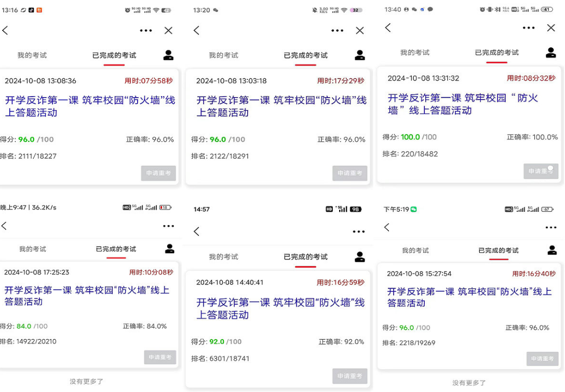Click 申请重考 on the exam scored 100.0
Screen dimensions: 565x392
tap(541, 171)
